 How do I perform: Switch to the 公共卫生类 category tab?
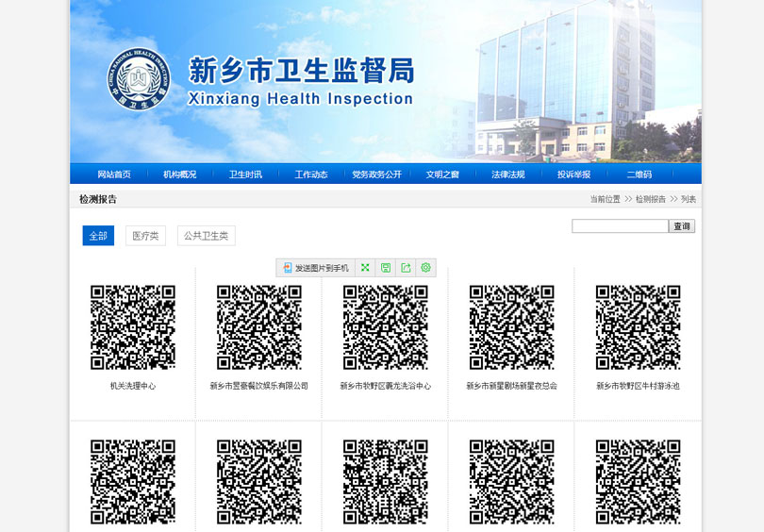tap(206, 236)
